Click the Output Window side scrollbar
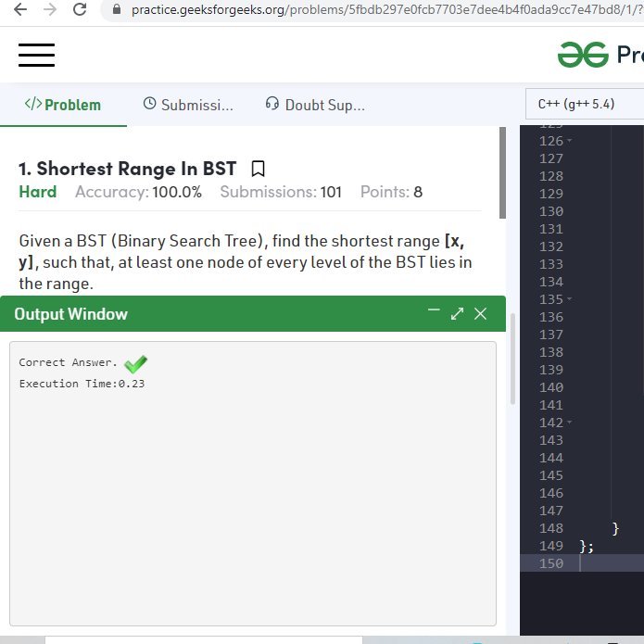This screenshot has width=644, height=644. coord(512,359)
